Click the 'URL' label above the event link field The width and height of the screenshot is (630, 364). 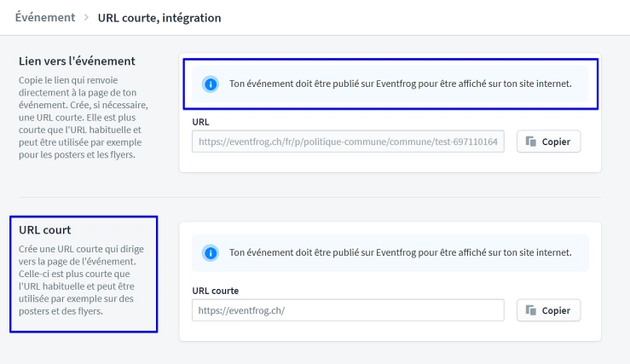pos(201,122)
